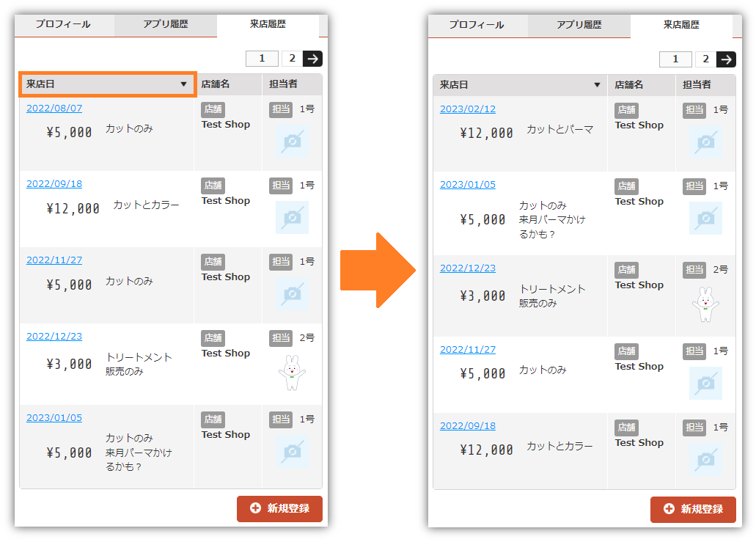Open アプリ履歴 tab in right panel
The width and height of the screenshot is (756, 542).
pos(579,25)
